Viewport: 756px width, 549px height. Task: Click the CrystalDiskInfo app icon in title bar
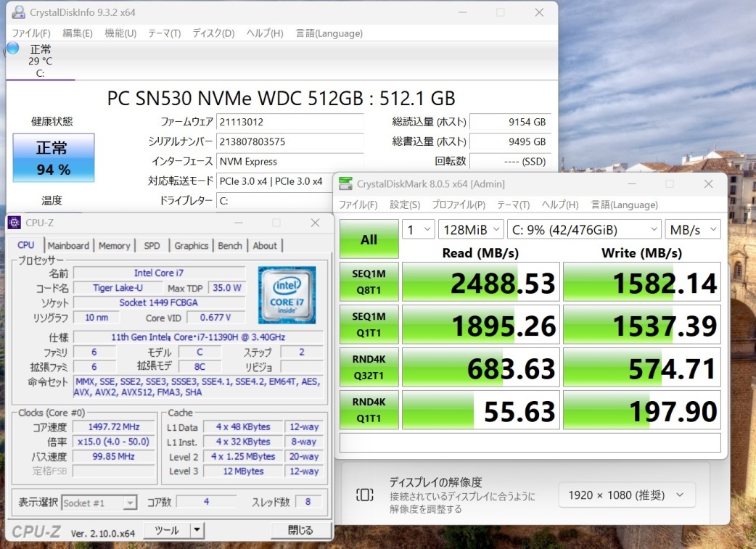pyautogui.click(x=18, y=12)
